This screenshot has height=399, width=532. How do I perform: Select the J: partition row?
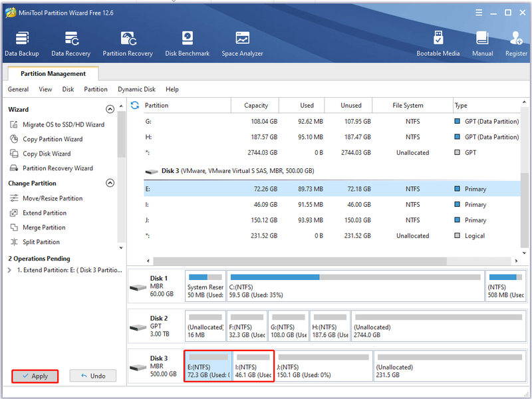click(332, 220)
